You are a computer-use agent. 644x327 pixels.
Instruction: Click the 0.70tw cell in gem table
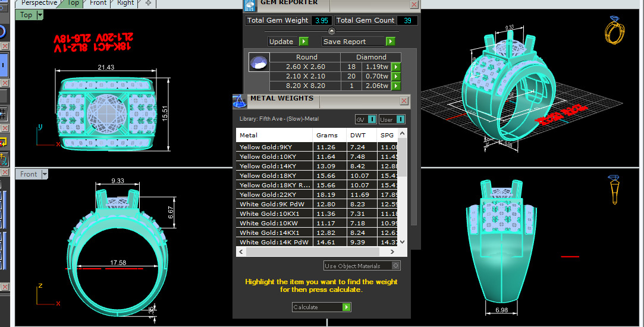376,76
